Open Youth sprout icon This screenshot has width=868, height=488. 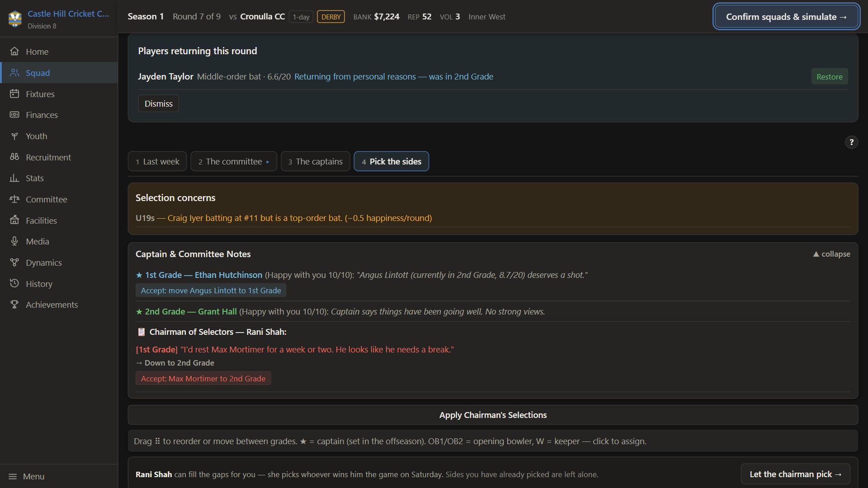click(14, 136)
